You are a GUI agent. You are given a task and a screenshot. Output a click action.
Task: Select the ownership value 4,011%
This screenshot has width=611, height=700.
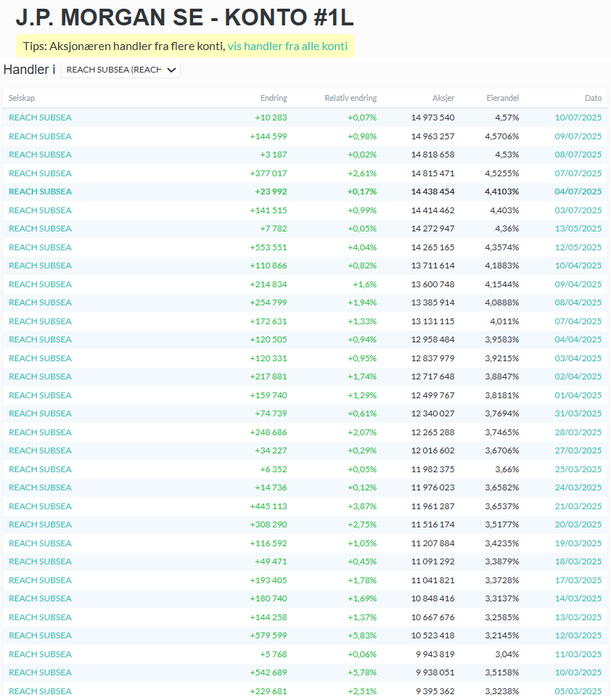[504, 321]
